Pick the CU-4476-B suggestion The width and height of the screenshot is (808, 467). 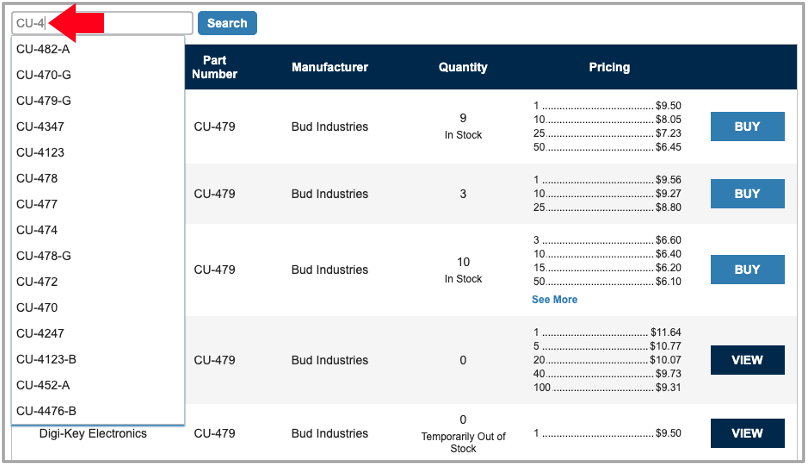[x=46, y=411]
